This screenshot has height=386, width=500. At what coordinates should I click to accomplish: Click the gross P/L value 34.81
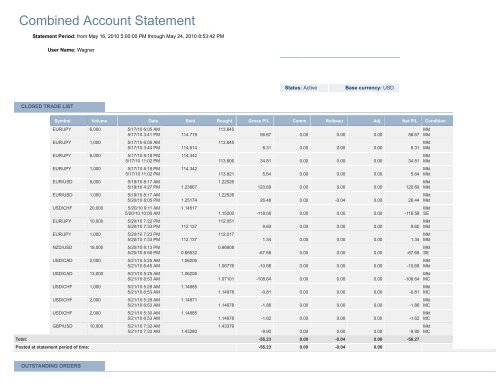point(265,161)
